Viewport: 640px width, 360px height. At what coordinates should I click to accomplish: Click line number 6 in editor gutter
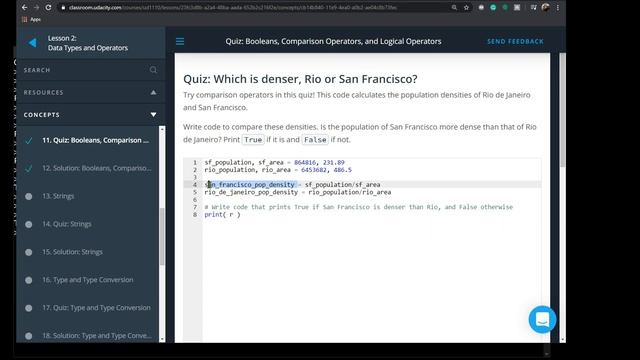[x=195, y=200]
